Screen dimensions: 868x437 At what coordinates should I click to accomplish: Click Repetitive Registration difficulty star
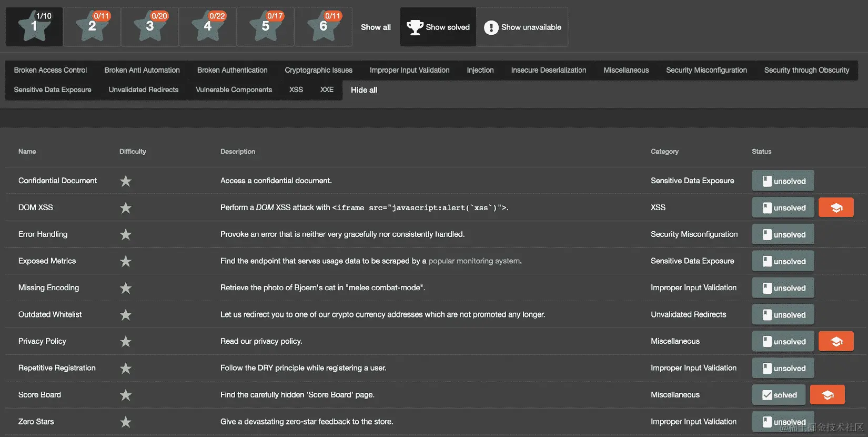(125, 369)
